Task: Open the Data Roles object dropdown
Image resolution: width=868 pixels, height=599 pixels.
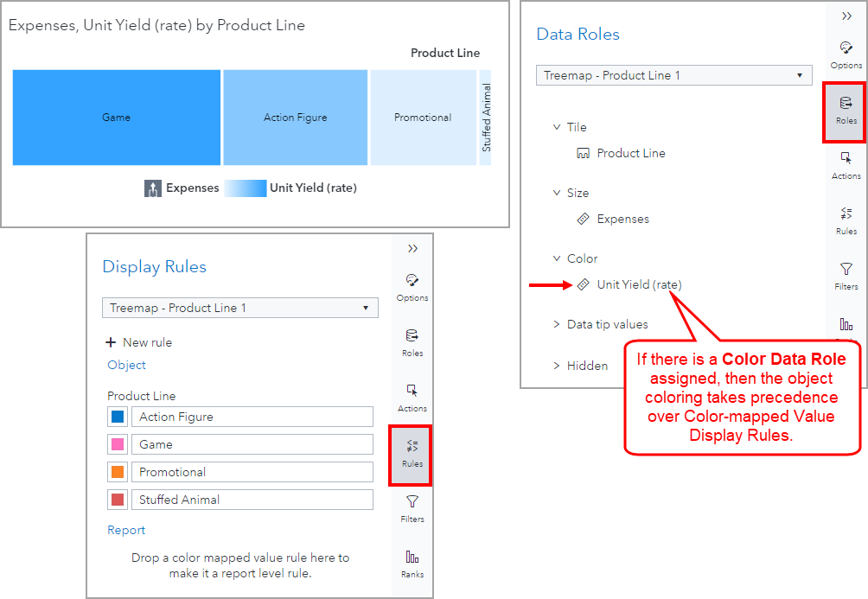Action: [x=674, y=75]
